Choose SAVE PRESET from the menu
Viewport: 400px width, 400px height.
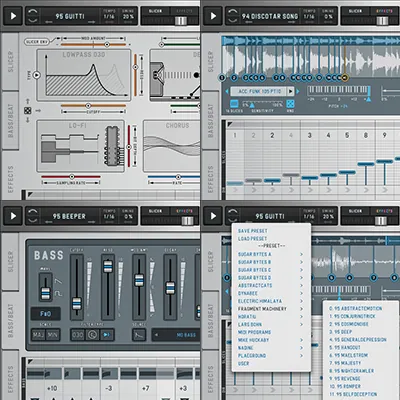[x=253, y=231]
